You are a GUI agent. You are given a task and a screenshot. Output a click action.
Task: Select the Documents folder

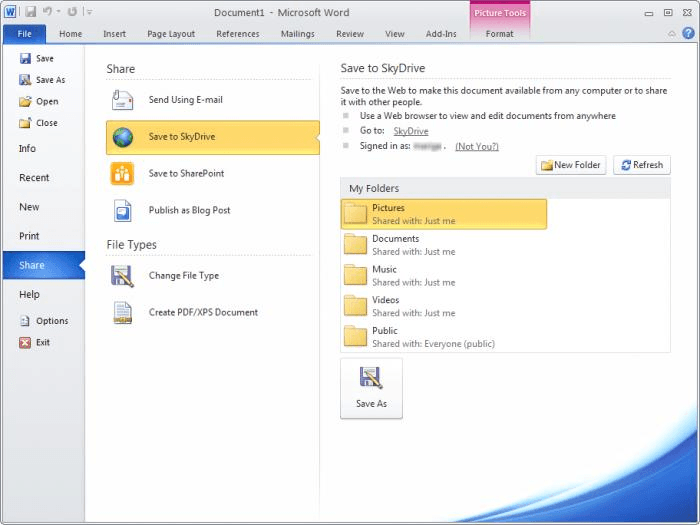pos(395,245)
